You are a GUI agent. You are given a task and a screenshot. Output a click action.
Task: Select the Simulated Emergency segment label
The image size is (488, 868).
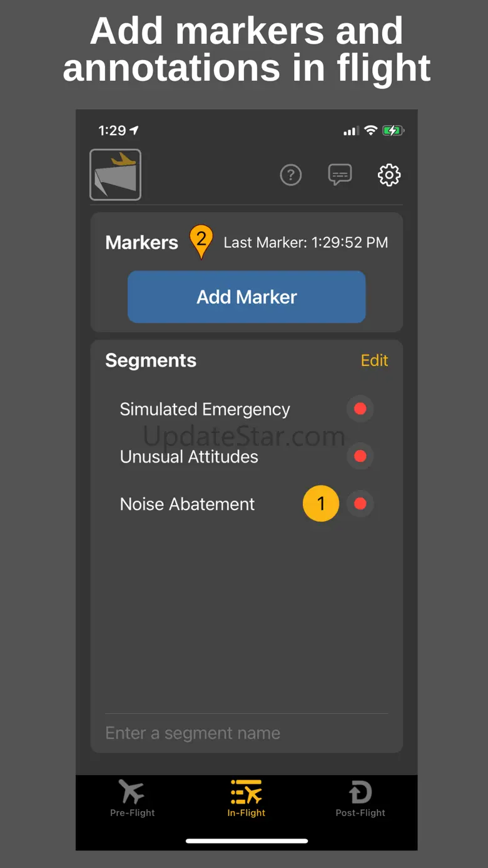coord(205,409)
